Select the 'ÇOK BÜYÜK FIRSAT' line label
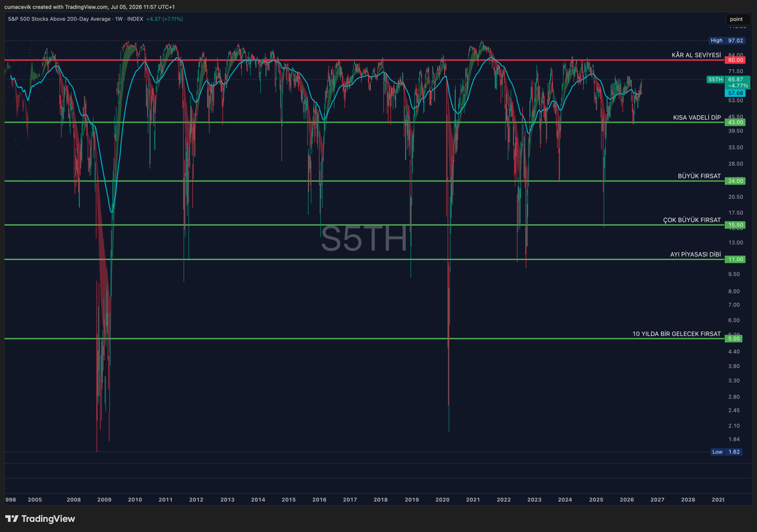Image resolution: width=757 pixels, height=532 pixels. coord(691,220)
